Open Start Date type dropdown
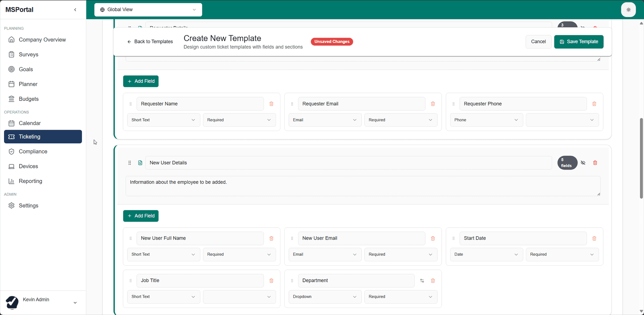Image resolution: width=644 pixels, height=315 pixels. tap(486, 255)
